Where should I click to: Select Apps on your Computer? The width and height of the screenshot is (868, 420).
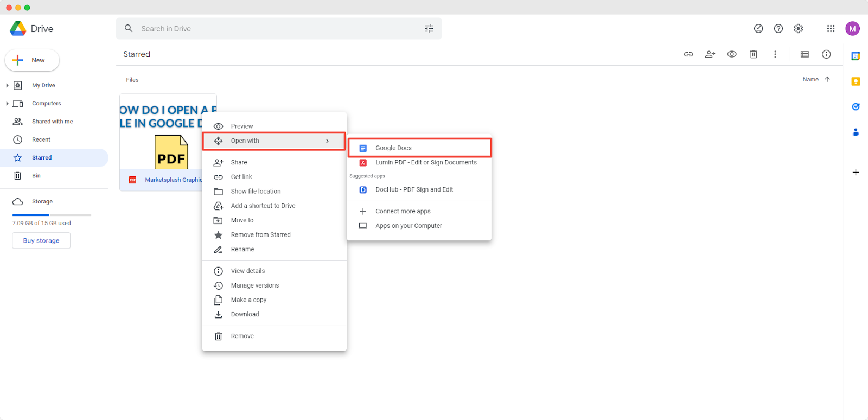point(419,226)
